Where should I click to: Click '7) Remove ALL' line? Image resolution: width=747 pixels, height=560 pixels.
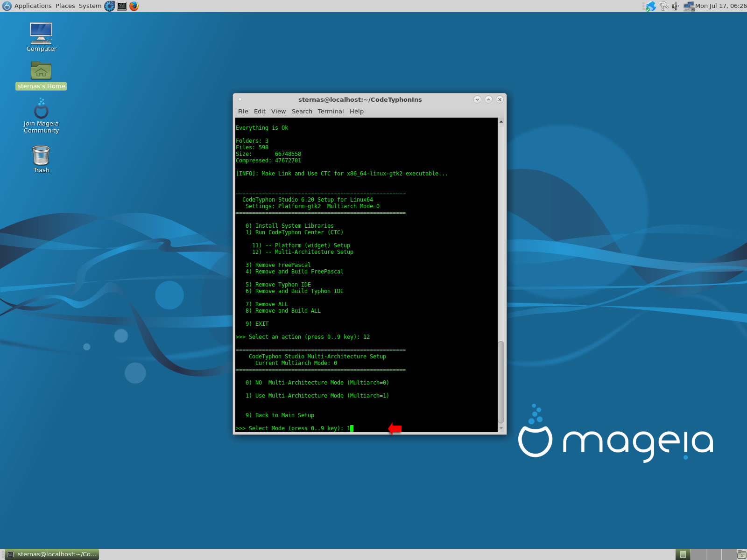click(267, 304)
